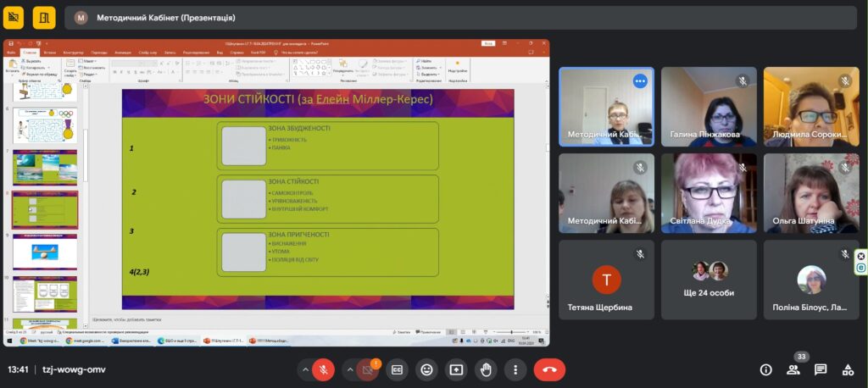Screen dimensions: 868x388
Task: Click the slide thumbnail panel scrollbar
Action: (86, 155)
